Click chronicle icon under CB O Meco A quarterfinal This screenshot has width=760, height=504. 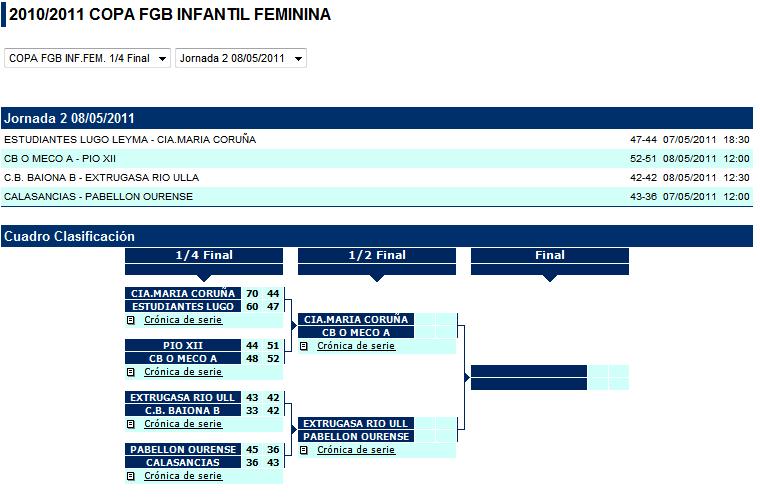(x=130, y=372)
